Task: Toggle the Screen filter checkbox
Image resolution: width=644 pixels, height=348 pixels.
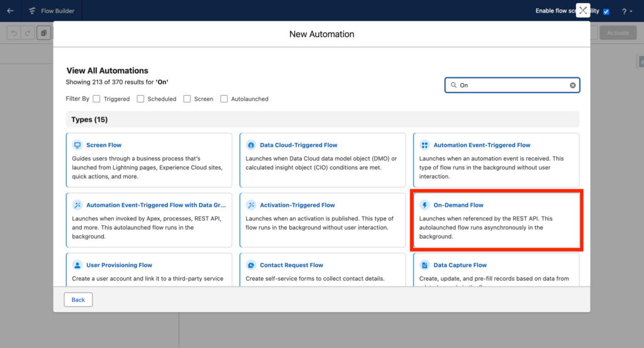Action: (x=187, y=99)
